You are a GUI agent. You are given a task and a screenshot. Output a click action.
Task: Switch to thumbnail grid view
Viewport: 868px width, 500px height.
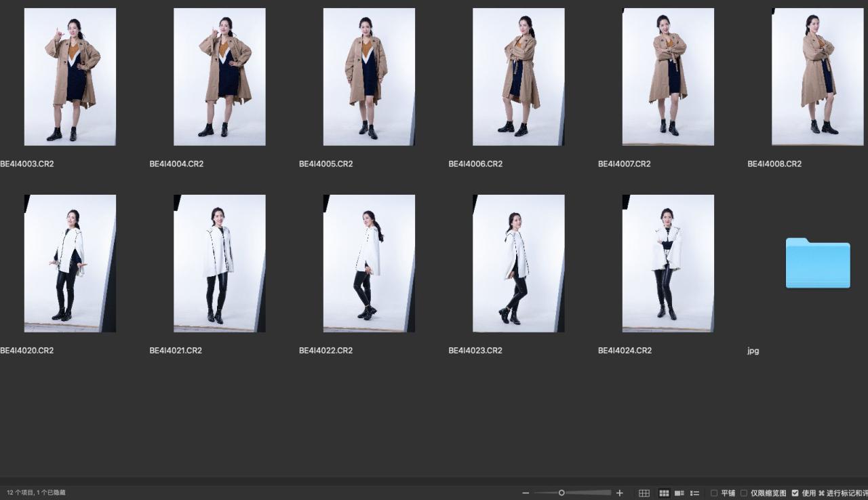664,493
